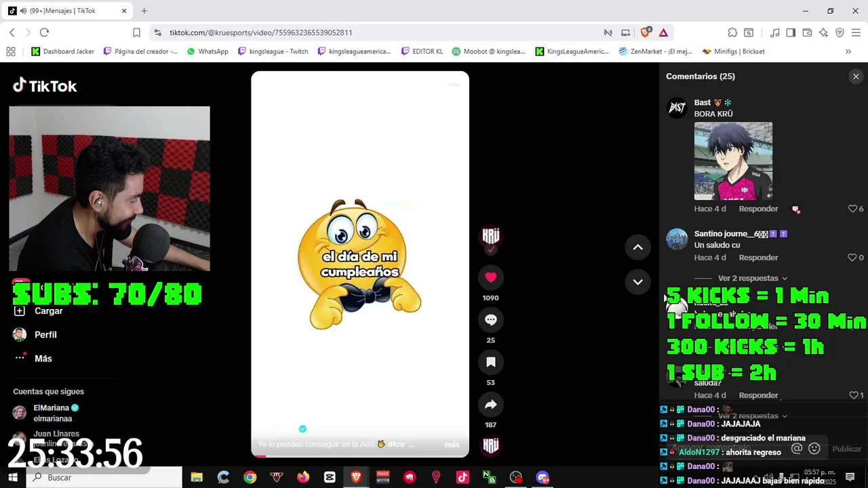868x488 pixels.
Task: Bookmark this page icon in address bar
Action: (136, 33)
